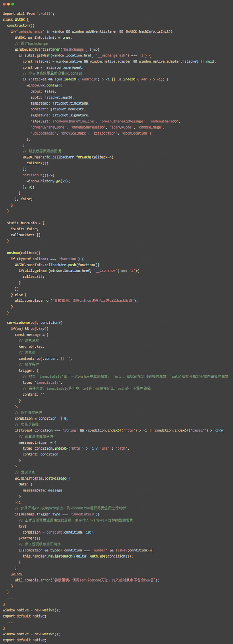Place cursor on the import util line
This screenshot has height=644, width=233.
point(29,14)
